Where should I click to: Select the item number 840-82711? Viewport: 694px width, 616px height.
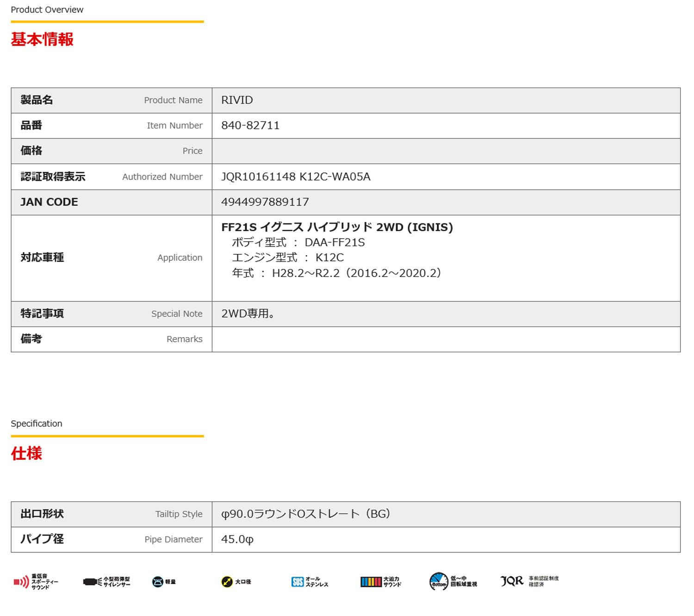250,126
